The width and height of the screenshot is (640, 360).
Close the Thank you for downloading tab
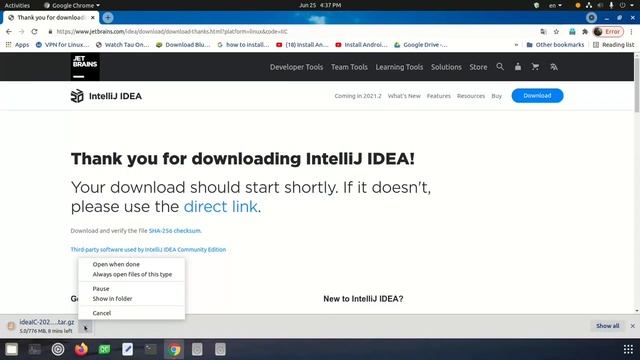pos(93,18)
